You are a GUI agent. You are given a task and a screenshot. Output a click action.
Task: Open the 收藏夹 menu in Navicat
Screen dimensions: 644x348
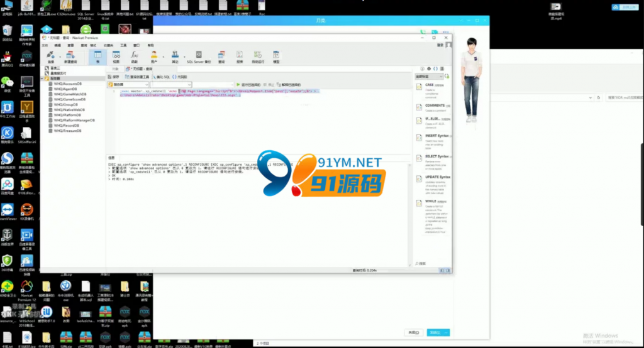[108, 45]
